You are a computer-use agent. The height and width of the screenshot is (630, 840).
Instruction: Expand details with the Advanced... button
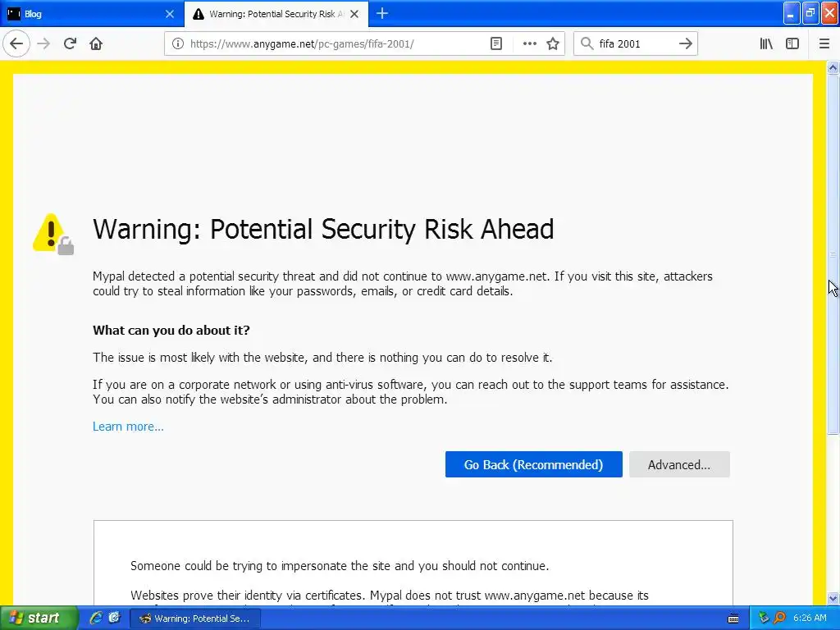pos(679,464)
